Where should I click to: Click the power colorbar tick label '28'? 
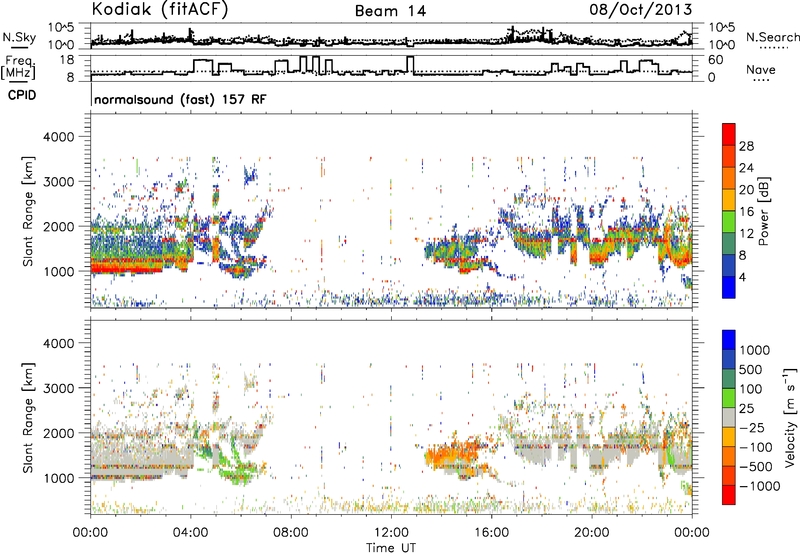tap(746, 146)
